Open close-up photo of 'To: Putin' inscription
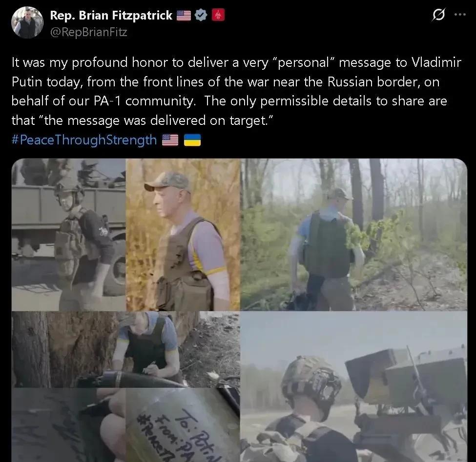The width and height of the screenshot is (476, 462). (183, 425)
